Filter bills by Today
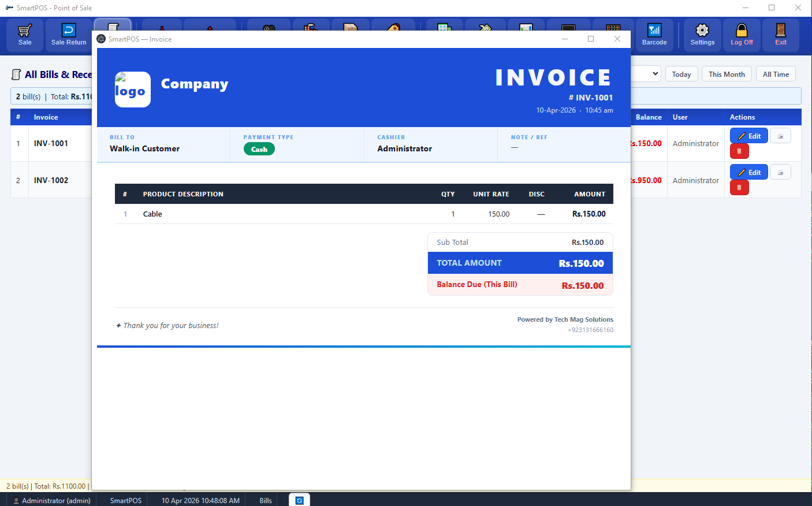812x506 pixels. pos(681,74)
